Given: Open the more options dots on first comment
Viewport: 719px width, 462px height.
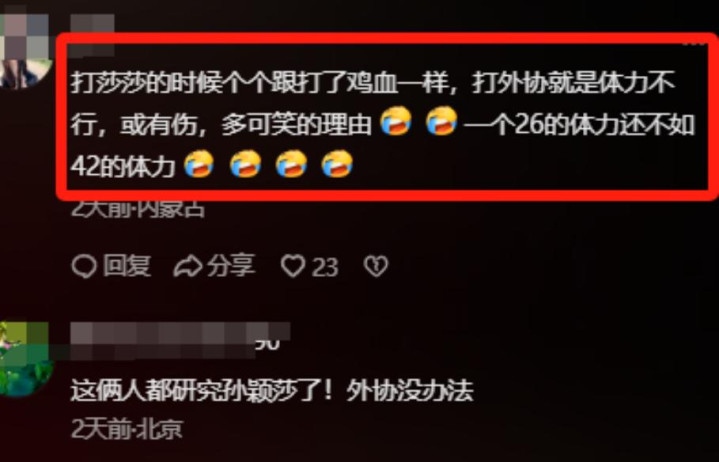Looking at the screenshot, I should click(x=696, y=42).
